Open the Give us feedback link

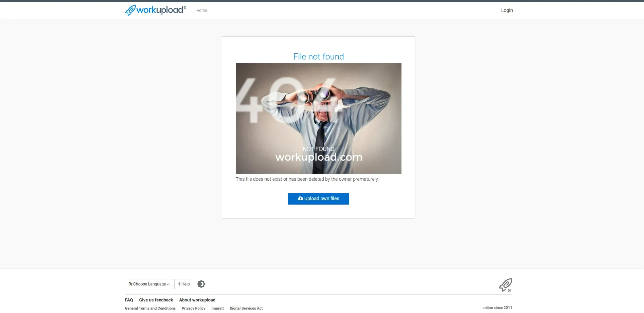pyautogui.click(x=156, y=300)
